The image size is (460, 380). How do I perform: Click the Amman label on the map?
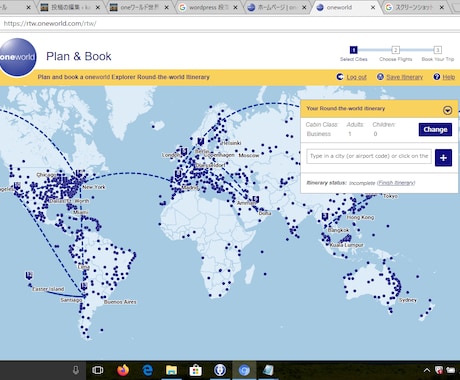click(x=246, y=203)
